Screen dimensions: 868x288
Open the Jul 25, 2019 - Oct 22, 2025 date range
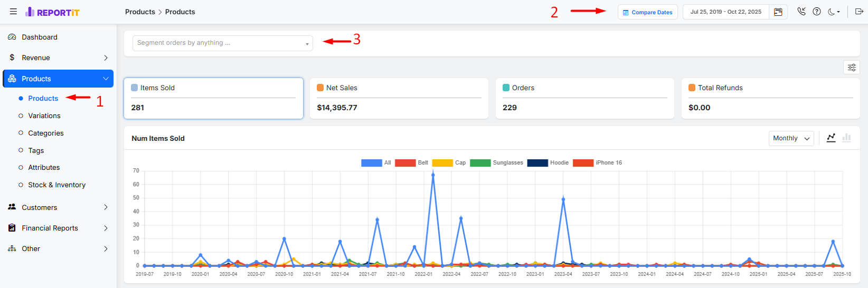point(726,12)
